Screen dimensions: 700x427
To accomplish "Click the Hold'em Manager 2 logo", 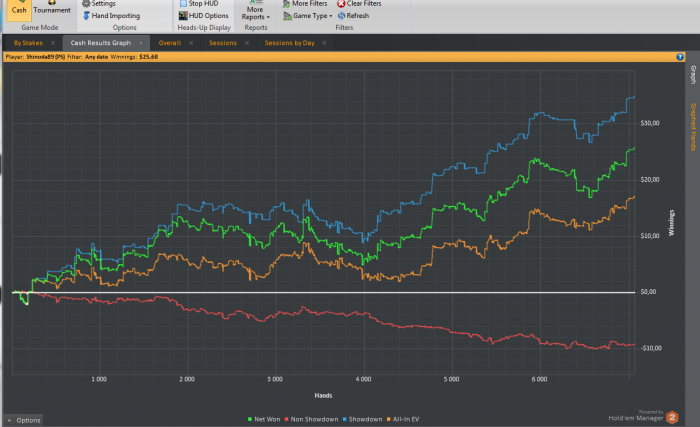I will click(672, 418).
